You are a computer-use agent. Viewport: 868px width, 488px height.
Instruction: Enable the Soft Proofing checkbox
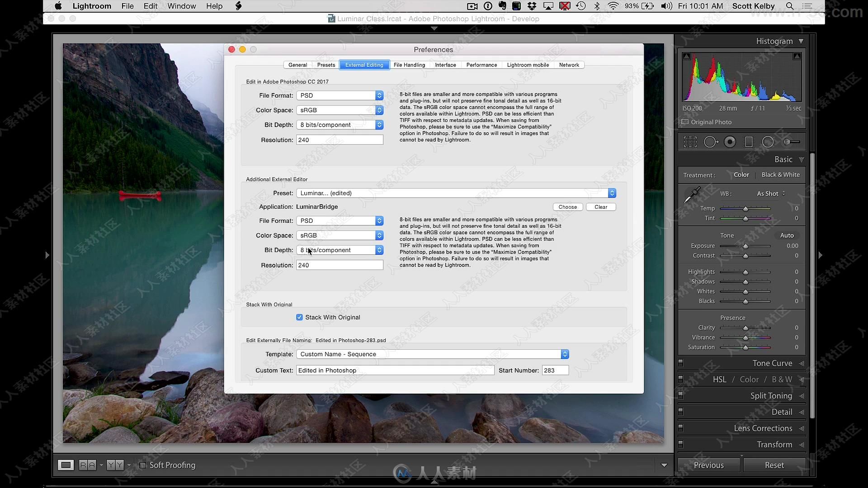[x=142, y=465]
